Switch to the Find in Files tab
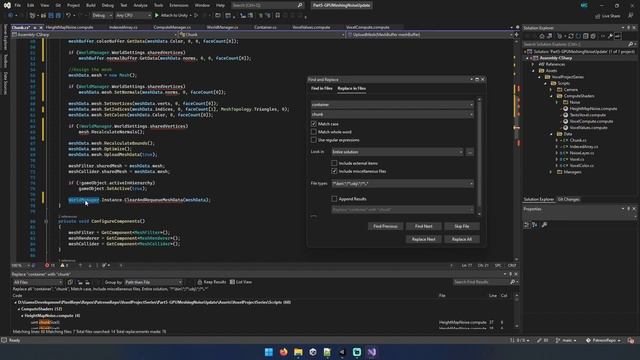 pos(322,88)
